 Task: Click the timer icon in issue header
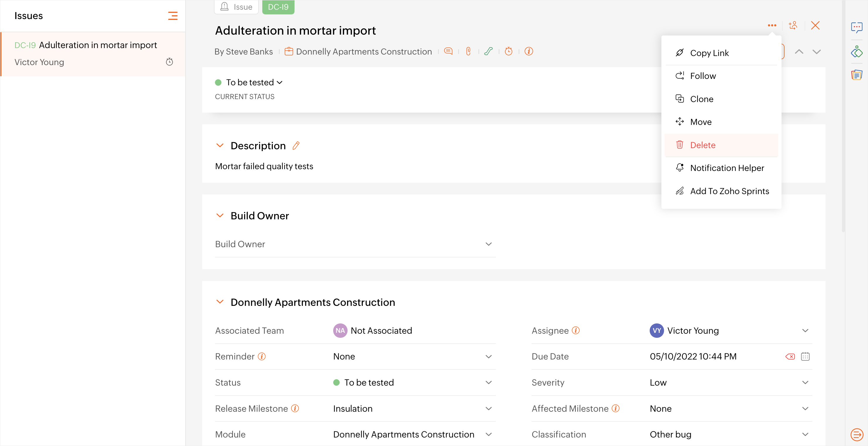click(508, 51)
